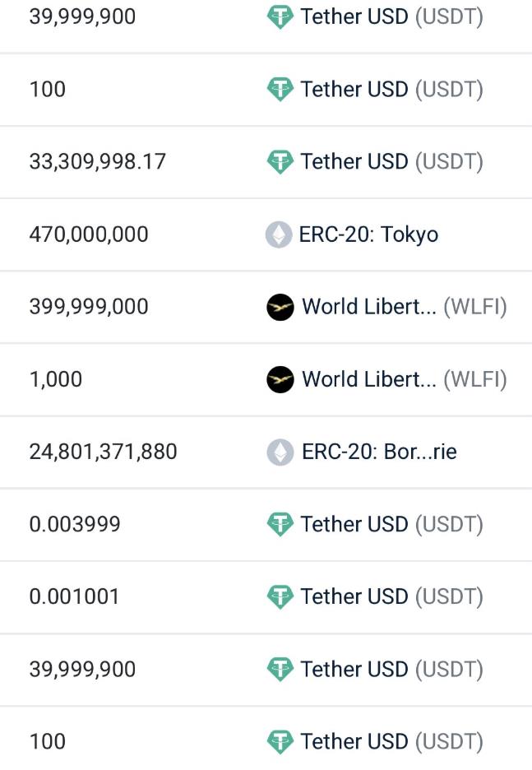This screenshot has width=532, height=770.
Task: Open World Libert... (WLFI) link for 399,999,000
Action: 405,307
